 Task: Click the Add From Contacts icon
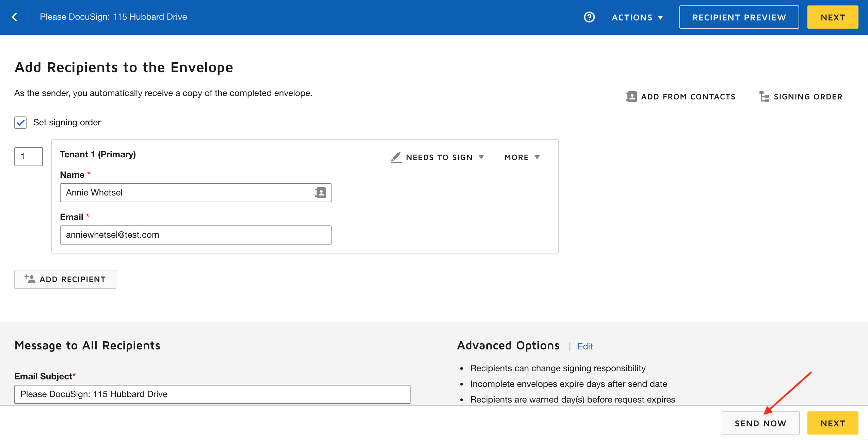[631, 97]
